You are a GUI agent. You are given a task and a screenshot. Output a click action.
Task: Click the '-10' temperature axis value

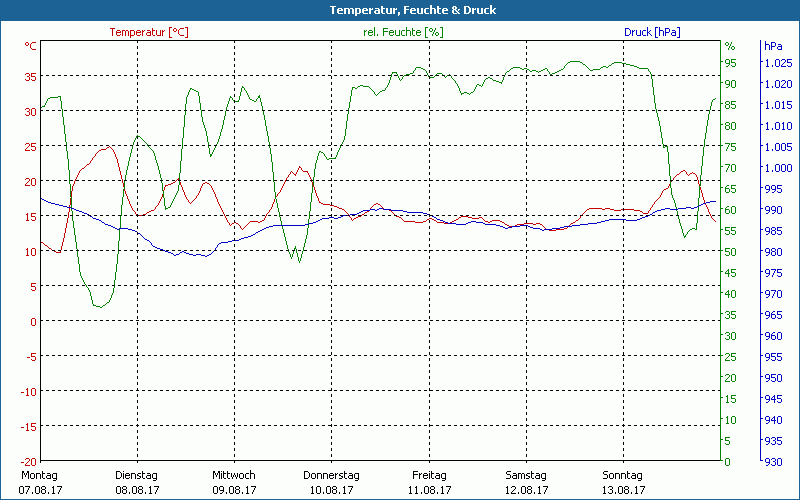(29, 391)
